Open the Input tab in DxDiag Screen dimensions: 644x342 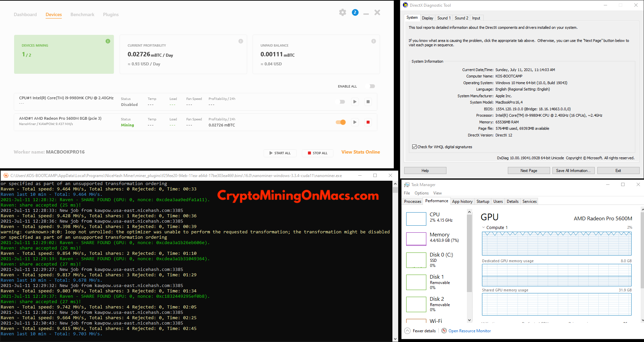(x=476, y=18)
